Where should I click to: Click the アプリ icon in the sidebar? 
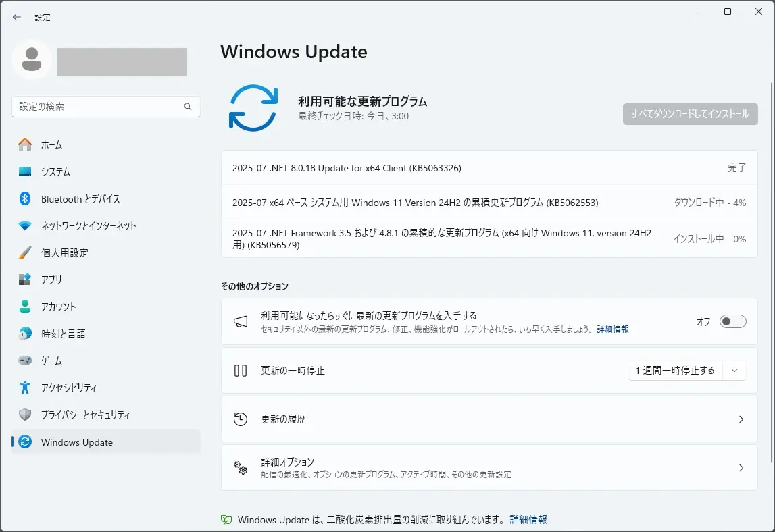tap(25, 280)
